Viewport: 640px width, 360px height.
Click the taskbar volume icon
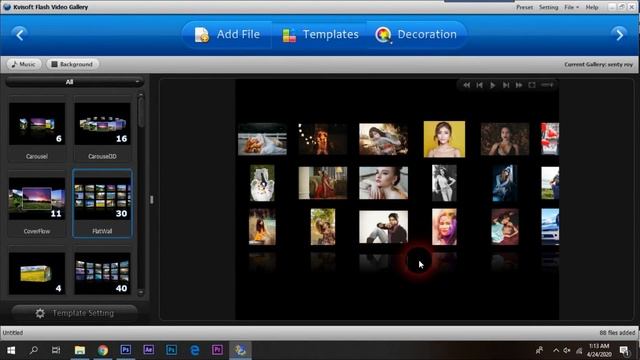pos(567,350)
